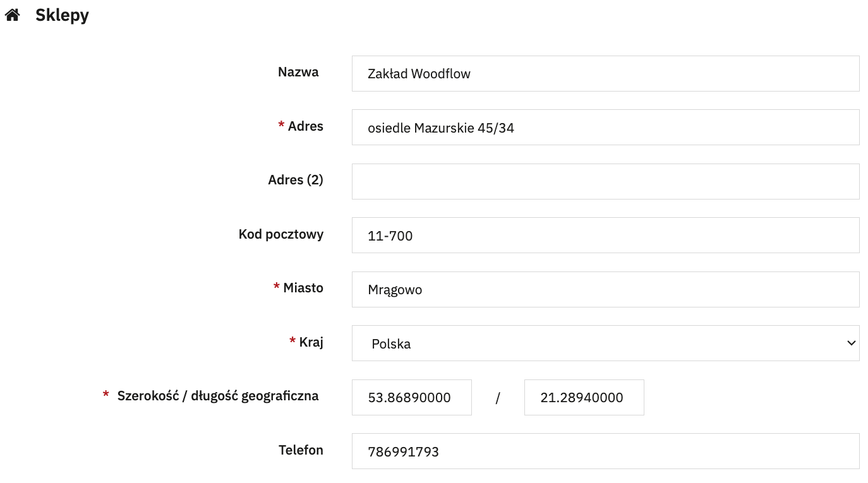868x483 pixels.
Task: Select the empty Adres (2) field
Action: 605,181
